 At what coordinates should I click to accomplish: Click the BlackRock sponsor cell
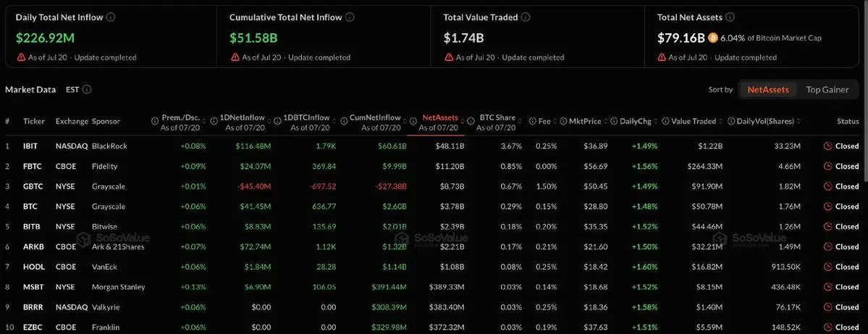(x=109, y=146)
